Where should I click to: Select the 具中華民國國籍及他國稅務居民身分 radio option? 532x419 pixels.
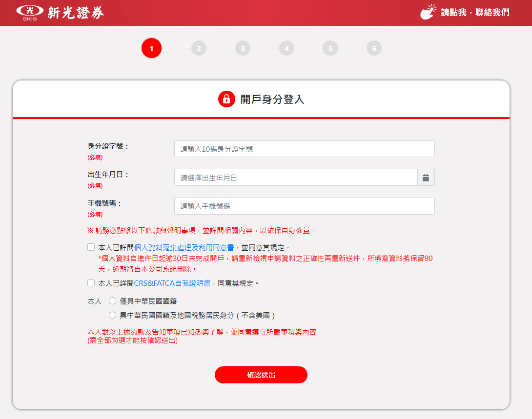(111, 314)
